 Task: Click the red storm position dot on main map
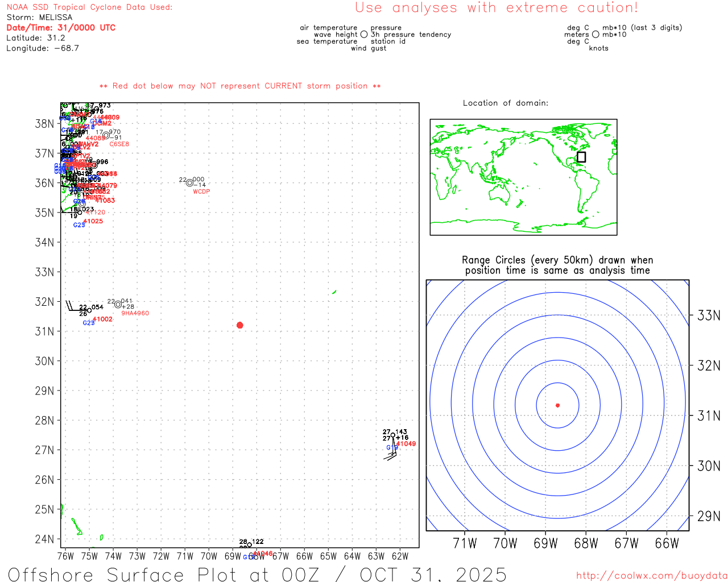click(x=239, y=325)
